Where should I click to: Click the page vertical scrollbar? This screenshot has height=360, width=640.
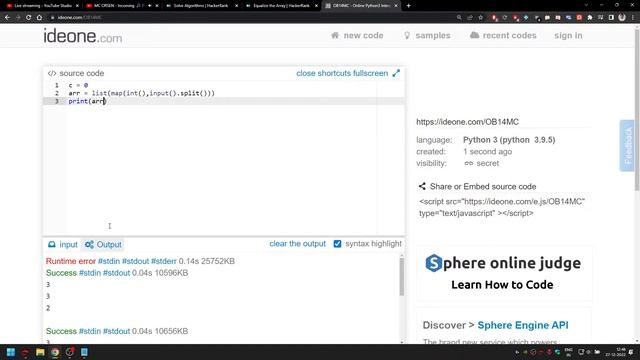pyautogui.click(x=637, y=110)
